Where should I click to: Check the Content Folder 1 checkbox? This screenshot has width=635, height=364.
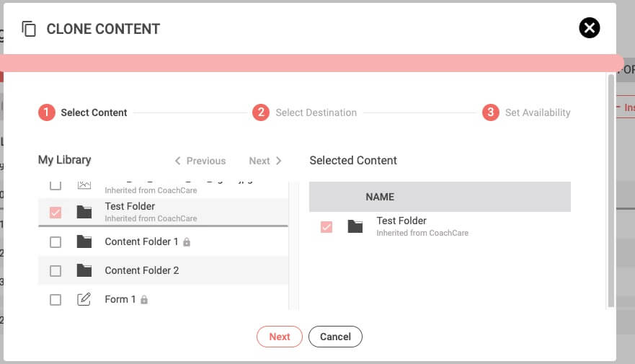55,242
